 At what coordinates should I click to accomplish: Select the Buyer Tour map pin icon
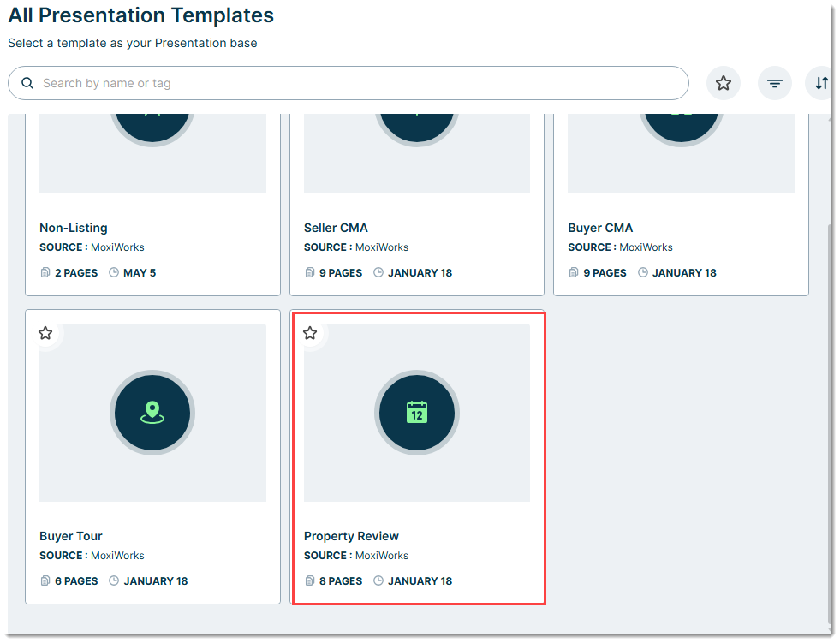pos(152,413)
